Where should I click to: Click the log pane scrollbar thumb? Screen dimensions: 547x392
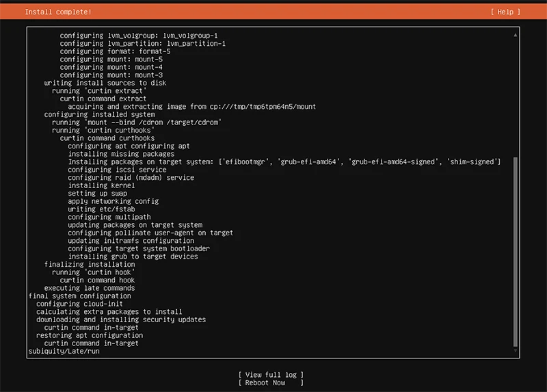click(516, 252)
